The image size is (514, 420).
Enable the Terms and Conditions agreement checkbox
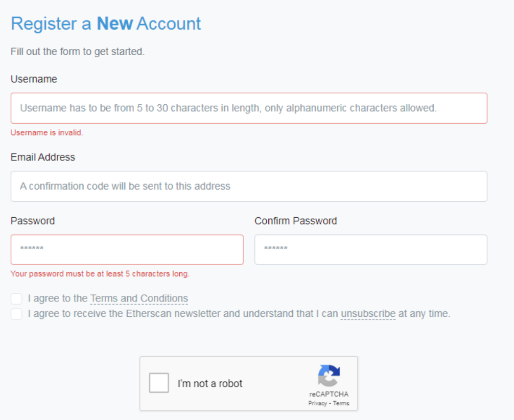point(16,298)
